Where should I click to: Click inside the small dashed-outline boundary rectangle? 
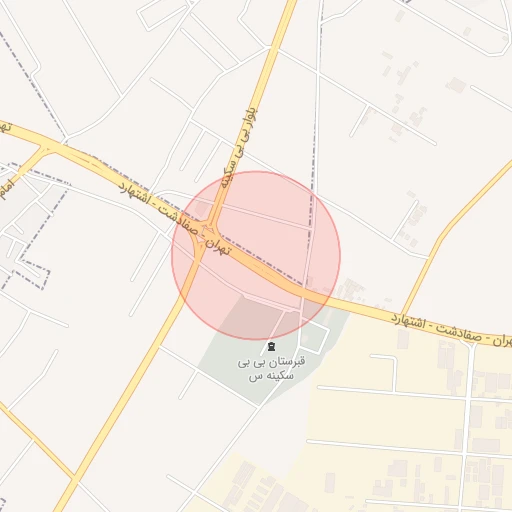33,274
